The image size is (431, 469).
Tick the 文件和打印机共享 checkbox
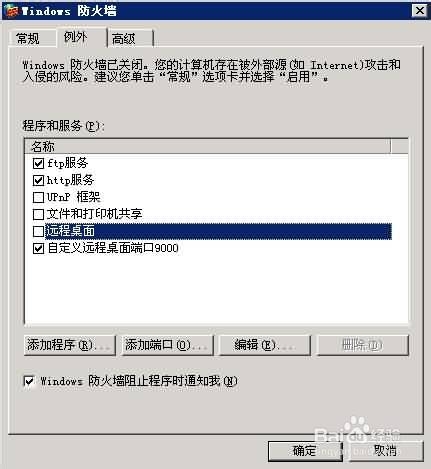point(38,214)
